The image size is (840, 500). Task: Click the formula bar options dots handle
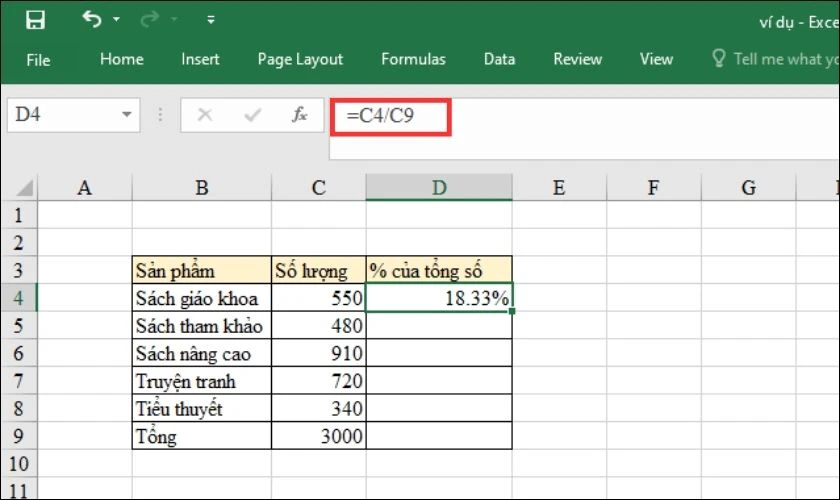click(160, 115)
